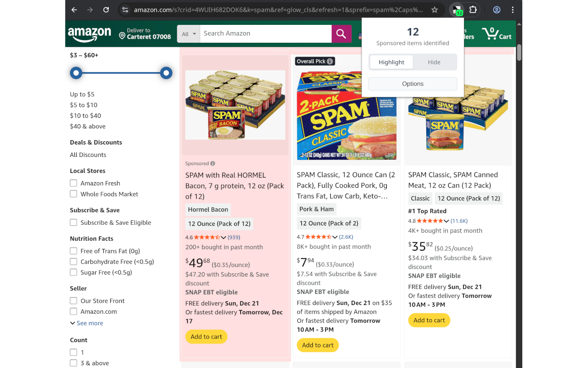588x368 pixels.
Task: Select the Highlight mode tab
Action: coord(391,62)
